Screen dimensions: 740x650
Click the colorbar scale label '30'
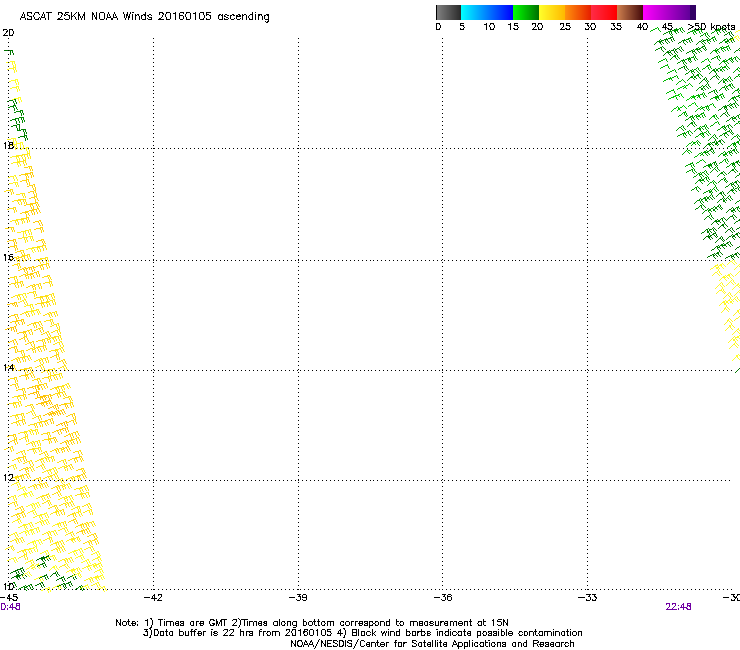click(x=590, y=27)
